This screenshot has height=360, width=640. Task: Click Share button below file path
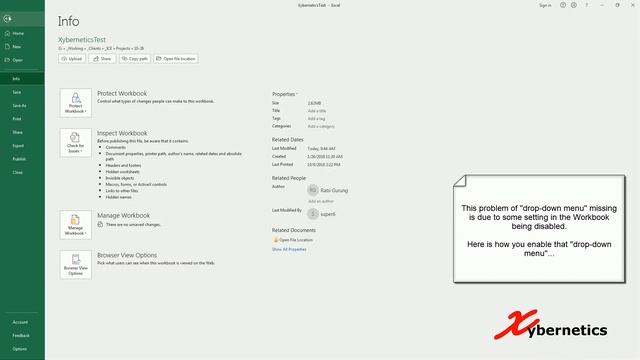click(102, 59)
